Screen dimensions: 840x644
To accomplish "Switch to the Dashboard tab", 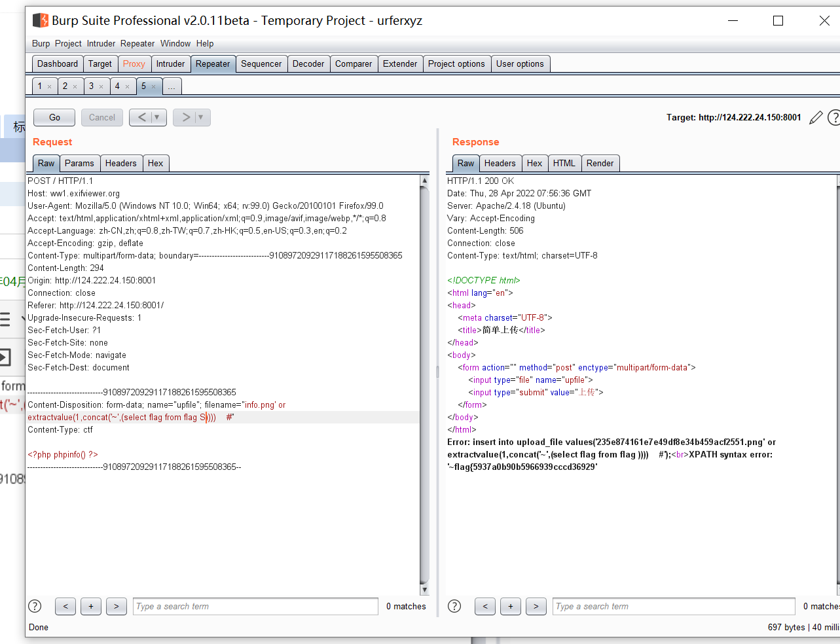I will coord(58,63).
